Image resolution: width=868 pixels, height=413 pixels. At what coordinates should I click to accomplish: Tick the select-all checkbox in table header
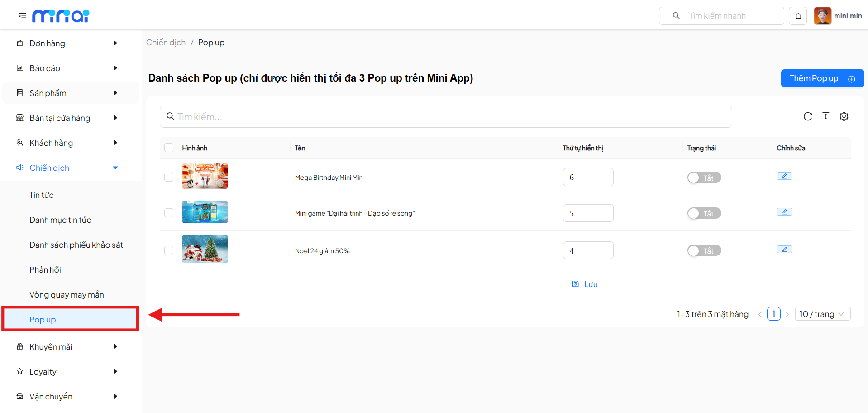(169, 148)
